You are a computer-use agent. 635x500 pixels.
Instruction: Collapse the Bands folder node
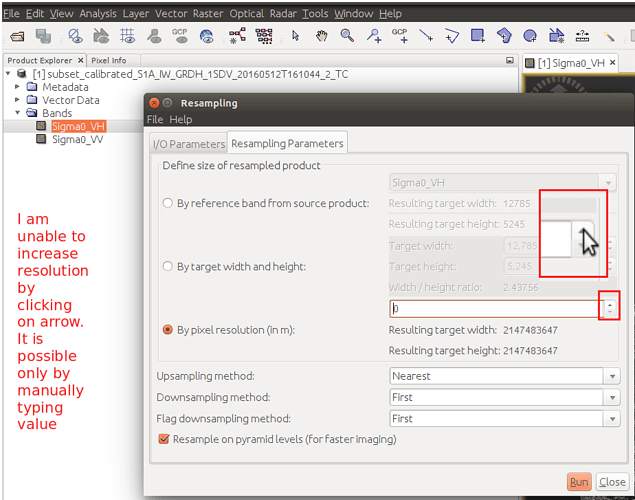click(x=17, y=113)
